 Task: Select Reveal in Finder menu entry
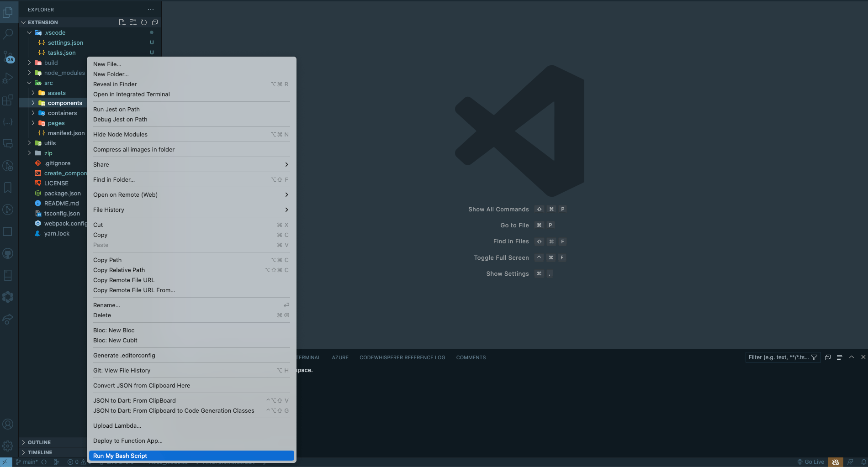[191, 84]
